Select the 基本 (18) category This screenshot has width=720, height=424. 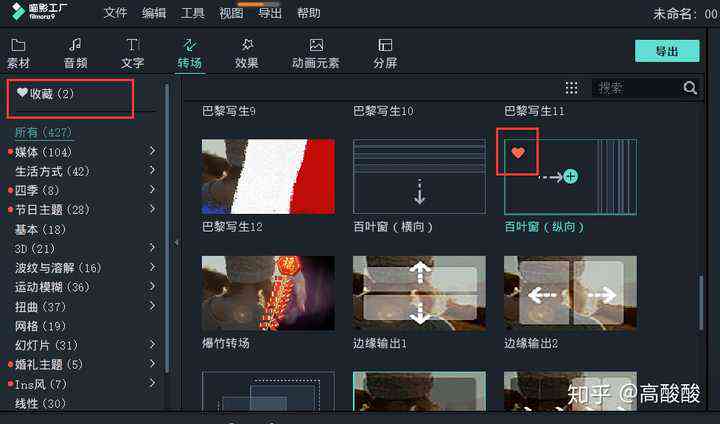(x=40, y=229)
